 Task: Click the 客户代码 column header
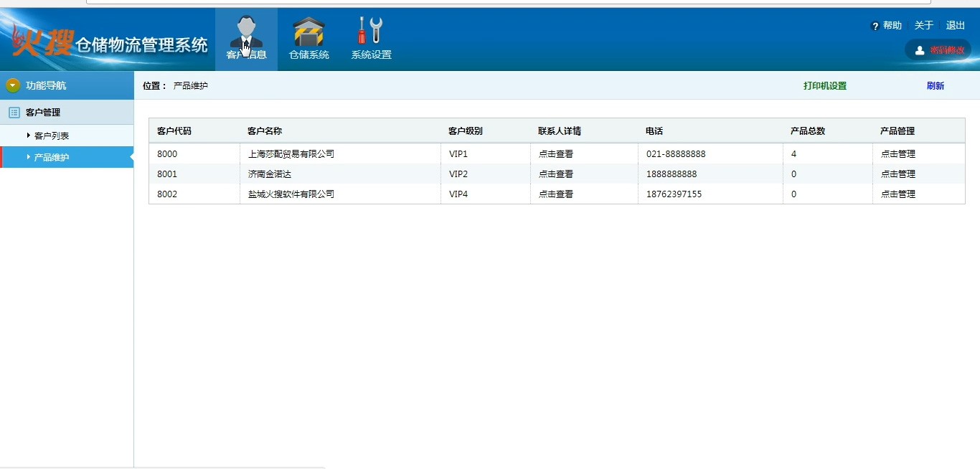coord(174,131)
